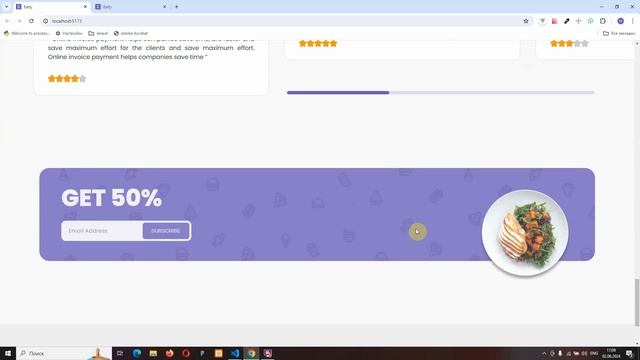Screen dimensions: 640x360
Task: Click the testimonial carousel progress bar
Action: (x=440, y=93)
